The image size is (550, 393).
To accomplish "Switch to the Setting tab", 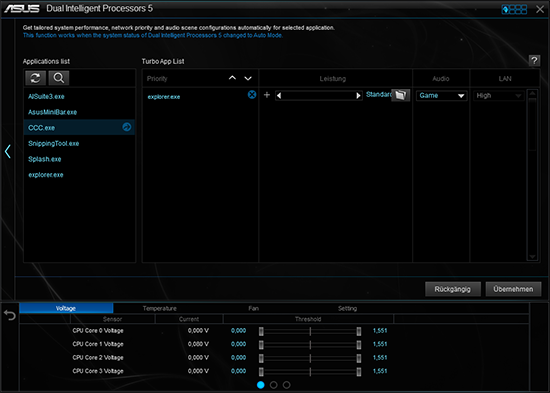I will click(x=347, y=308).
